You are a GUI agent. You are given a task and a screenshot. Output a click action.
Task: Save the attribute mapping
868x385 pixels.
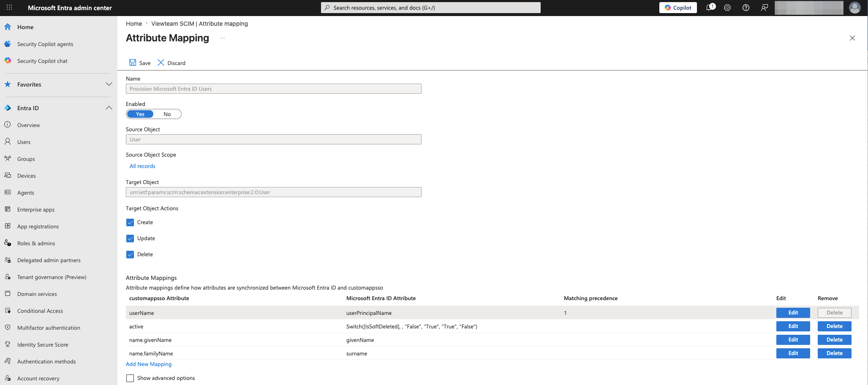[x=140, y=63]
